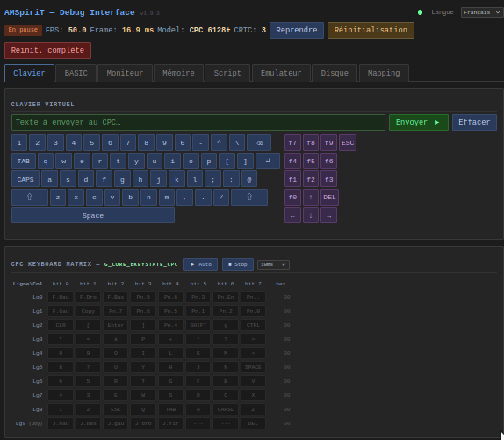Toggle the CAPS lock virtual key
504x440 pixels.
point(25,179)
